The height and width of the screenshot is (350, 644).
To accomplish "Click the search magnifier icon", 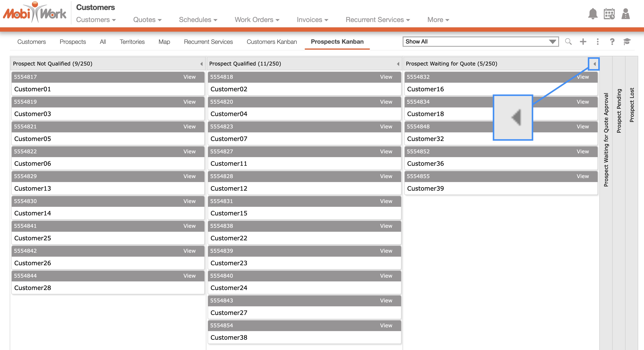I will coord(568,41).
